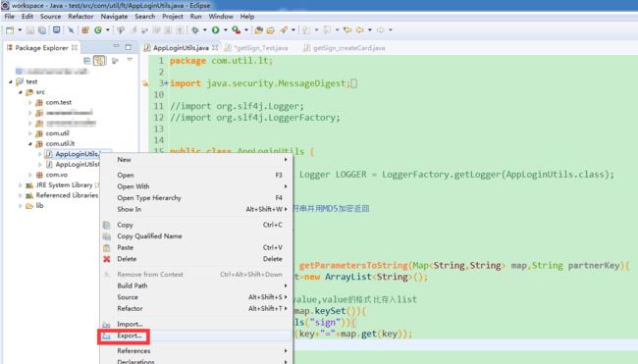Expand the com.vo package

click(29, 175)
